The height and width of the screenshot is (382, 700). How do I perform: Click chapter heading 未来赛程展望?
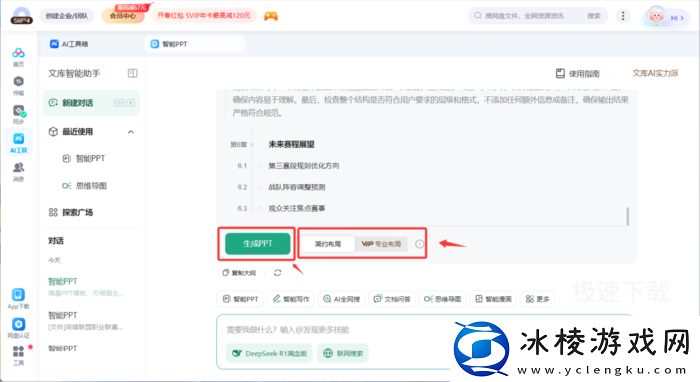click(x=291, y=144)
